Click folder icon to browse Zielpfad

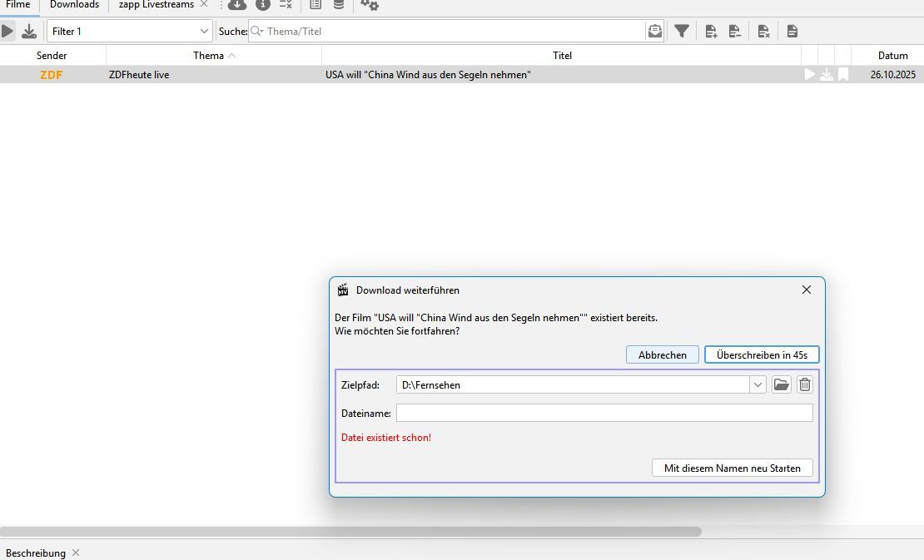click(781, 384)
